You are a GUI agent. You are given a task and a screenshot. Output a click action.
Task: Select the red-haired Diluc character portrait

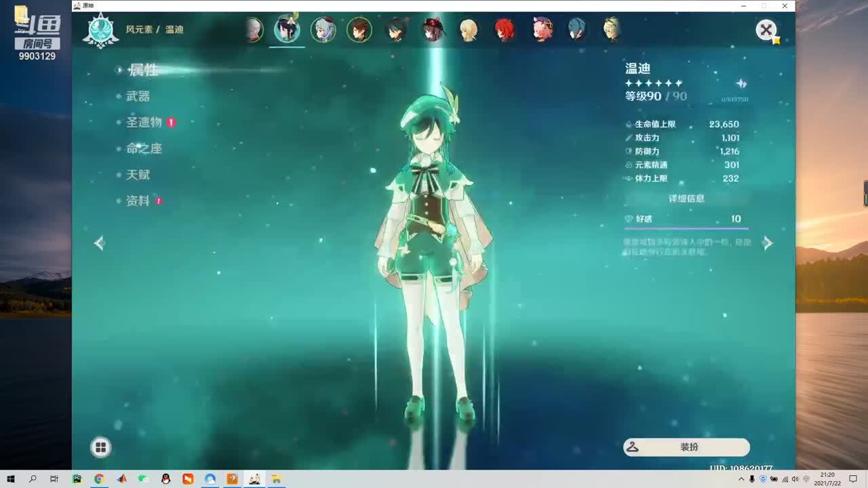click(504, 30)
